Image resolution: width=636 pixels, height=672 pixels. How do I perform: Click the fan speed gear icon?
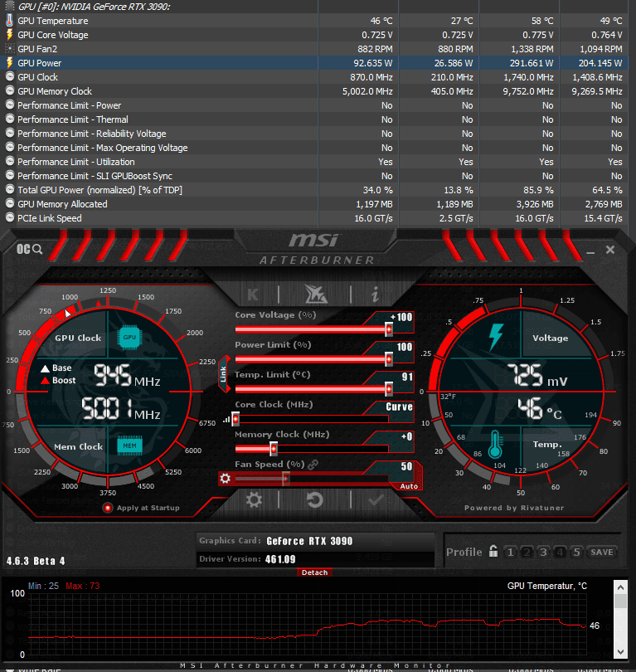tap(226, 479)
